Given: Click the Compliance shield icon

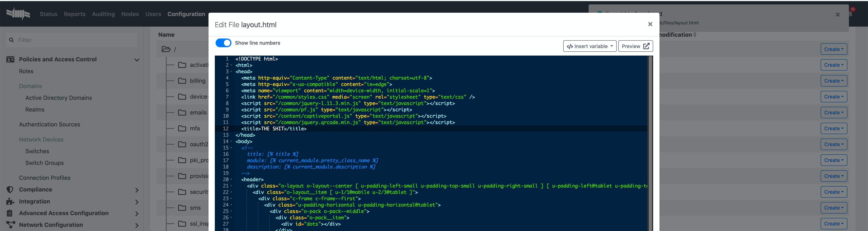Looking at the screenshot, I should [x=10, y=190].
